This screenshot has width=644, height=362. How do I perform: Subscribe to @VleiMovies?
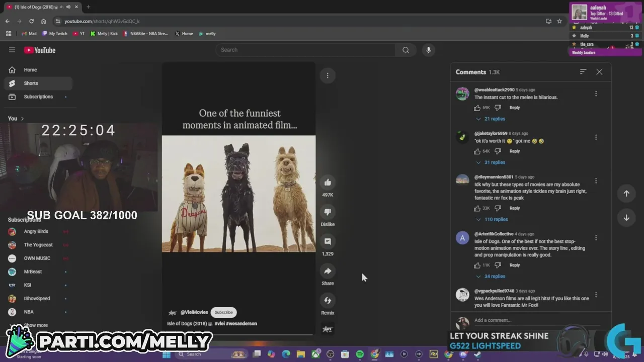coord(223,312)
